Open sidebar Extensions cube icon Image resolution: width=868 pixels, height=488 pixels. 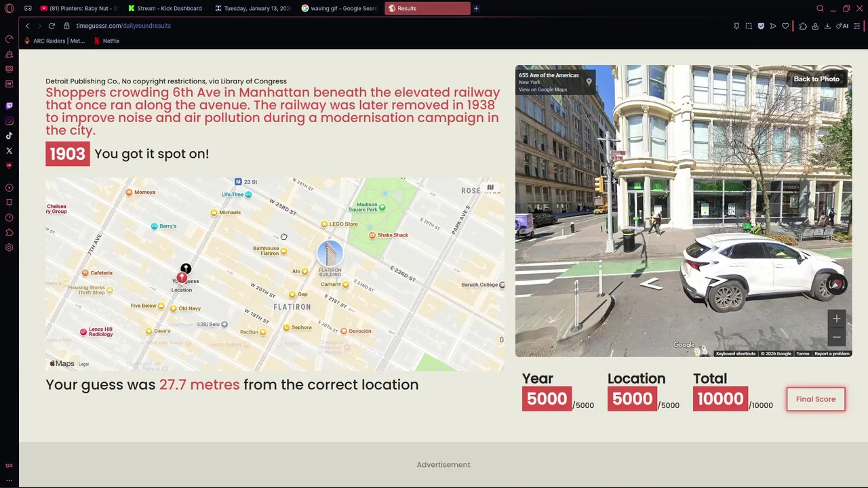[x=9, y=232]
